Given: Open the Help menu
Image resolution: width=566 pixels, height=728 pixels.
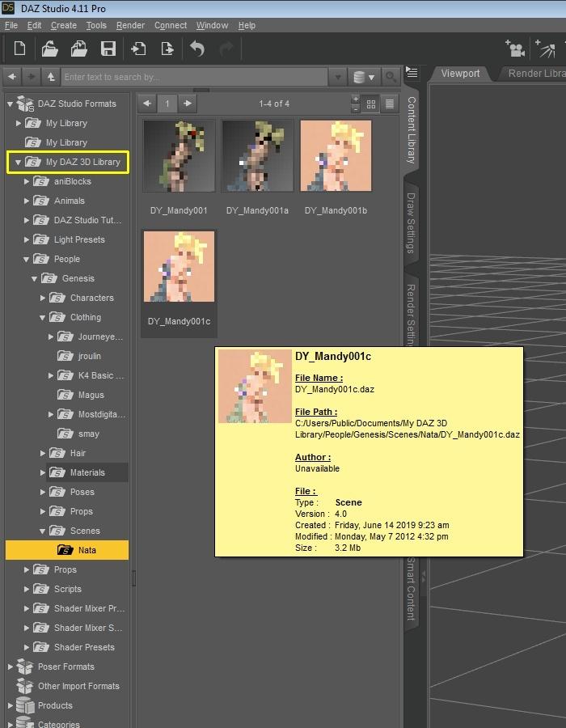Looking at the screenshot, I should coord(247,25).
